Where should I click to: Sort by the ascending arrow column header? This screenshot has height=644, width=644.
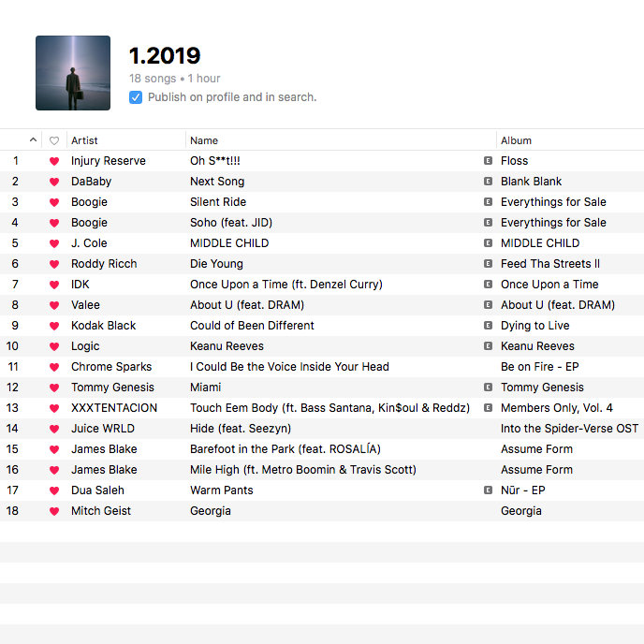tap(33, 140)
